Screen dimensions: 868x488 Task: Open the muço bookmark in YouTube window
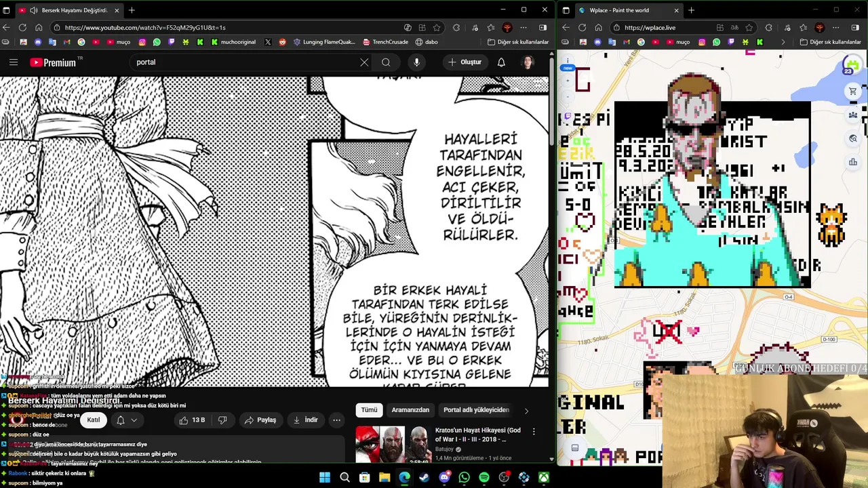(x=117, y=42)
